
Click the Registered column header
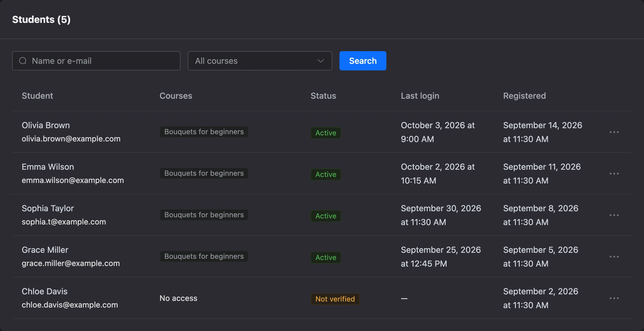pyautogui.click(x=525, y=96)
